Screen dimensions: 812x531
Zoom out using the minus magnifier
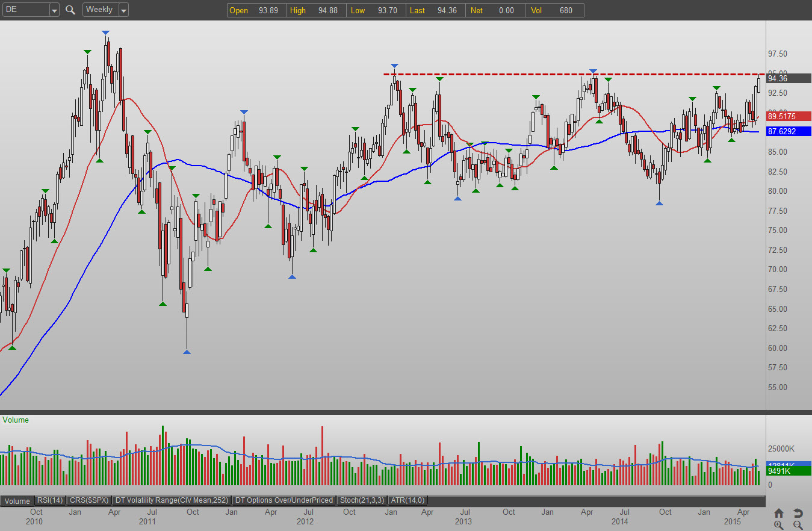coord(798,525)
